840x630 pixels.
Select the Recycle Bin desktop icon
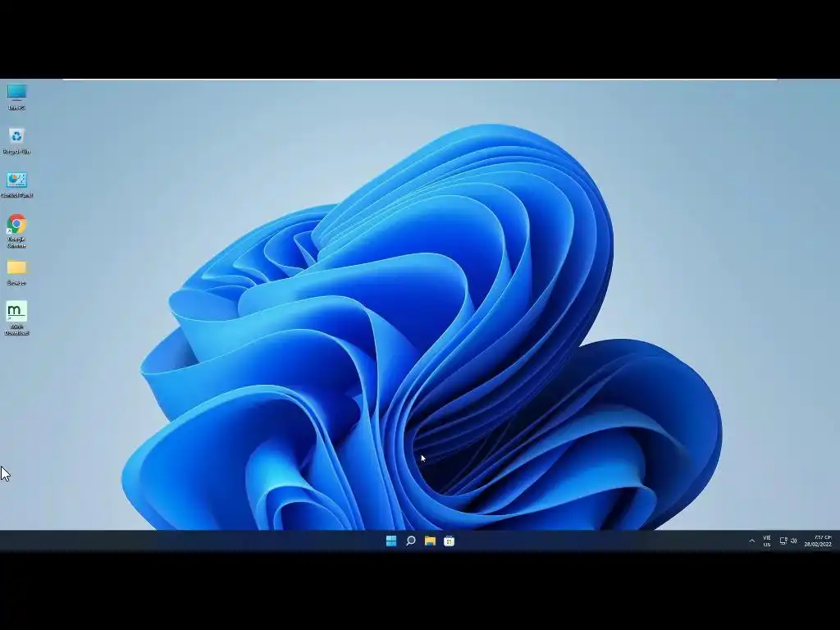pos(16,141)
